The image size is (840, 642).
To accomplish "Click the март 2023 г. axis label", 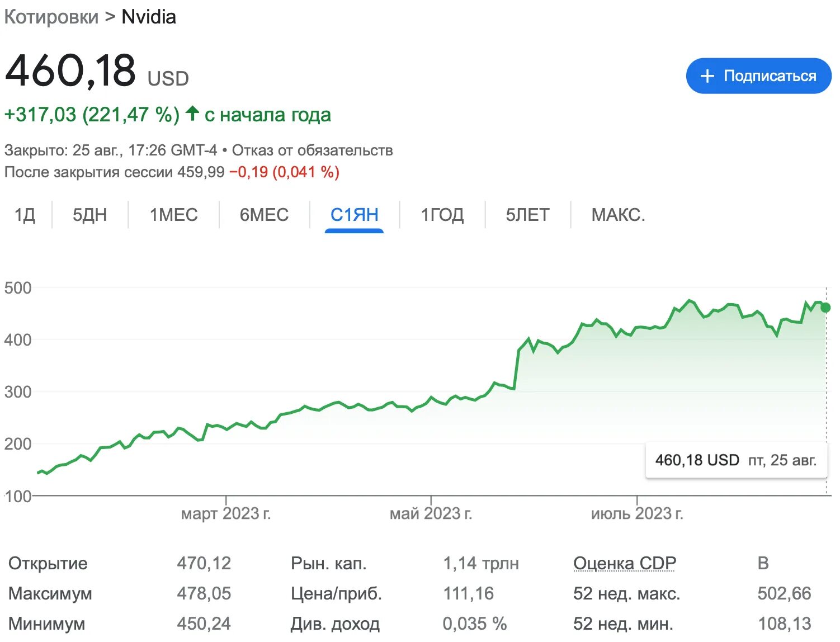I will pos(226,513).
